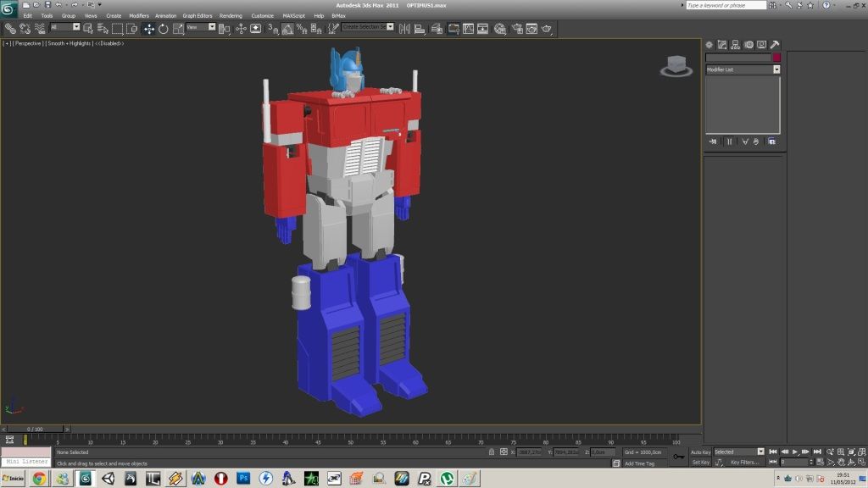Click the large Set Keys key icon
This screenshot has height=488, width=868.
click(679, 457)
